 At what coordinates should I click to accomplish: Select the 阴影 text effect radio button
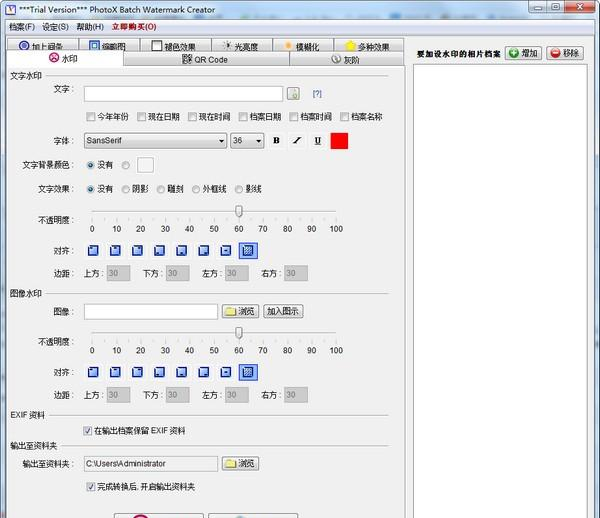point(125,189)
